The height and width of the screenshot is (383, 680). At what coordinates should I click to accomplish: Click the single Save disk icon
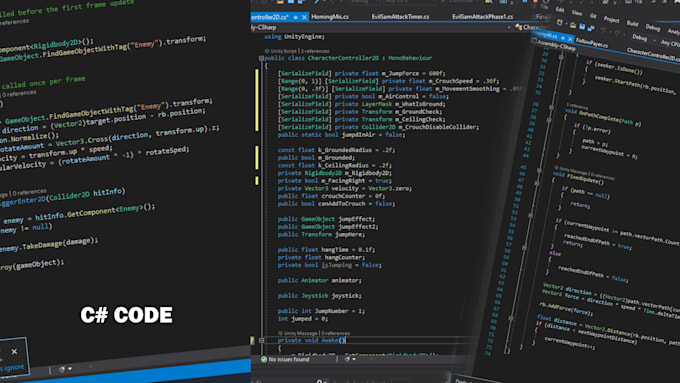coord(582,26)
